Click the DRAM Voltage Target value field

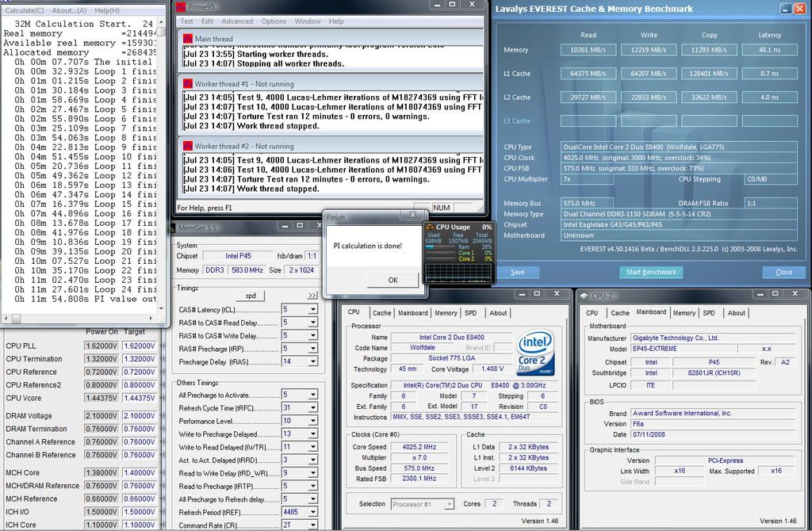pyautogui.click(x=140, y=415)
